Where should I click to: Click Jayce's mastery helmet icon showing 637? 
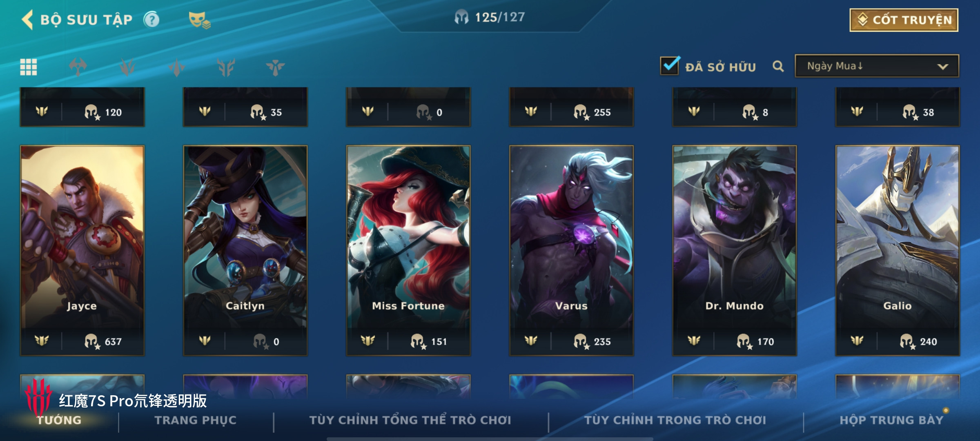coord(92,341)
